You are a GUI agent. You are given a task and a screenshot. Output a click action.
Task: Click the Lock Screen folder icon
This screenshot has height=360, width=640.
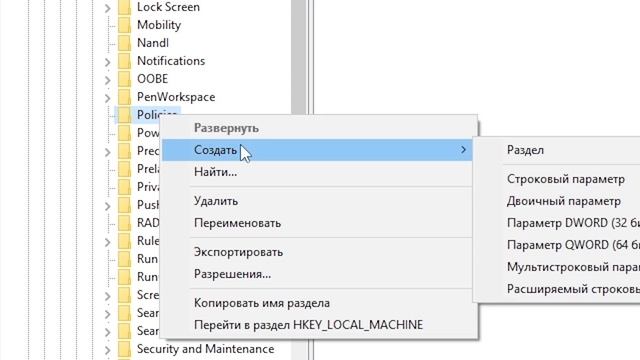pos(124,7)
